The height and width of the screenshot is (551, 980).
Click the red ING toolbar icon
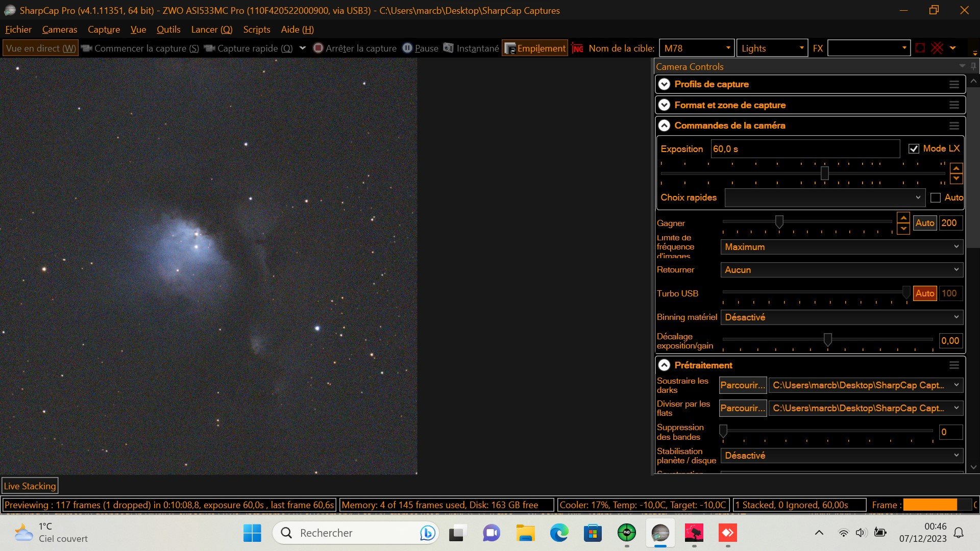click(x=577, y=48)
